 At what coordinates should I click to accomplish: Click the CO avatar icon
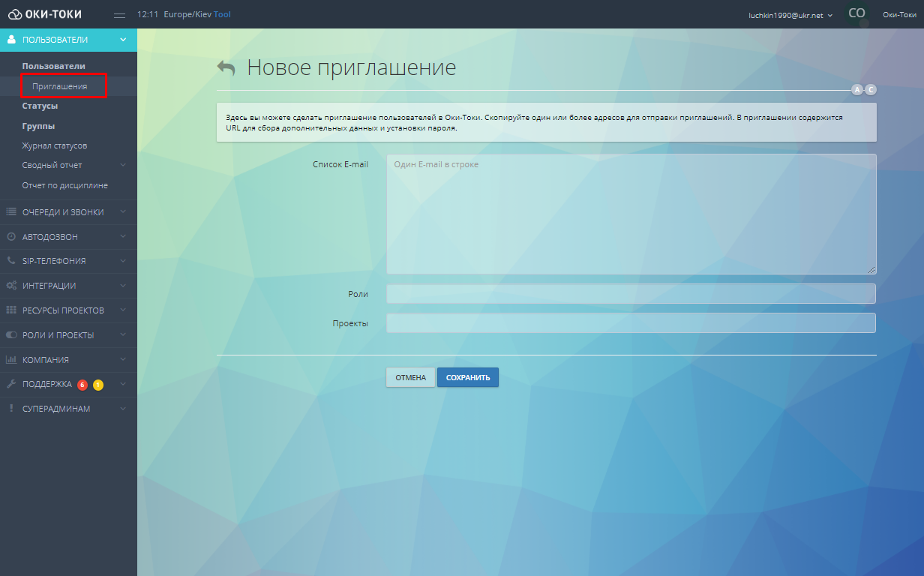tap(856, 13)
